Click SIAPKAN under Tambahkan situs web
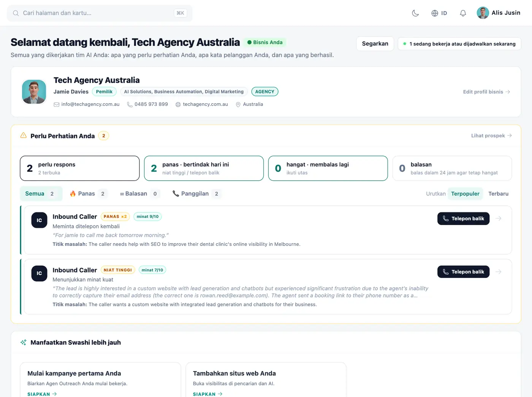Viewport: 532px width, 397px height. click(208, 394)
